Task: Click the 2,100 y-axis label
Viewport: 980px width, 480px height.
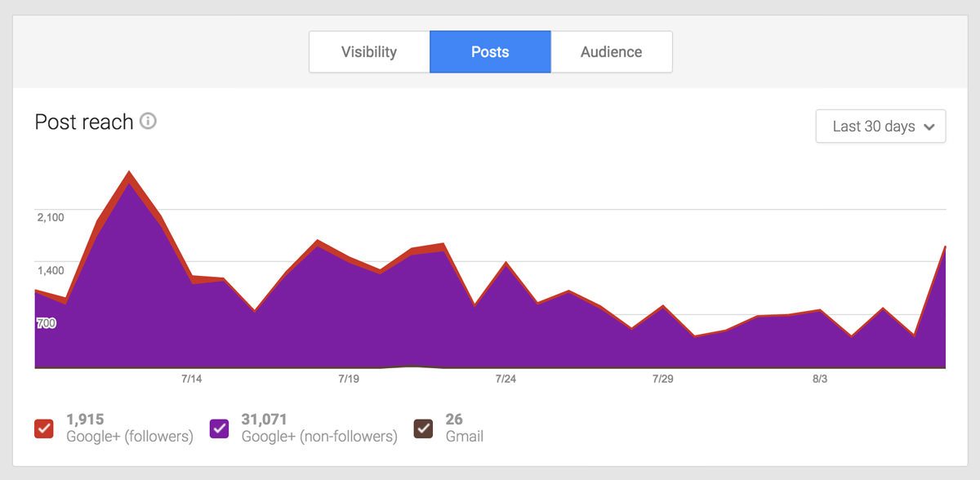Action: tap(51, 217)
